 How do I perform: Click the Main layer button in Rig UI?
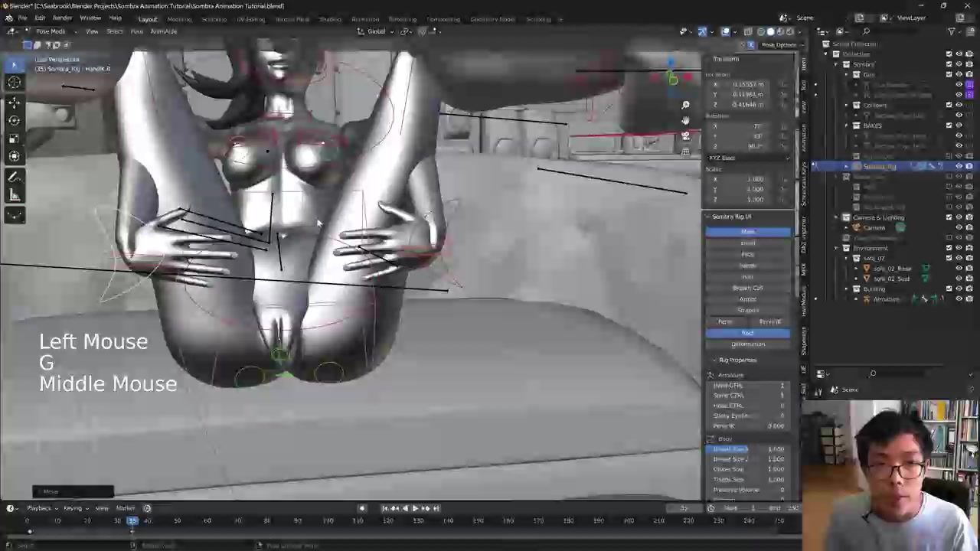point(747,231)
